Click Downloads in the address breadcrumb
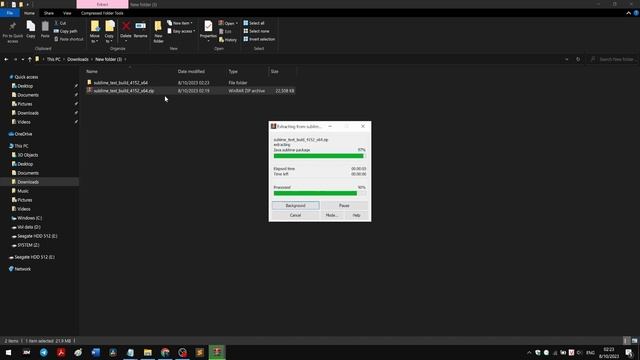This screenshot has height=360, width=640. 78,60
